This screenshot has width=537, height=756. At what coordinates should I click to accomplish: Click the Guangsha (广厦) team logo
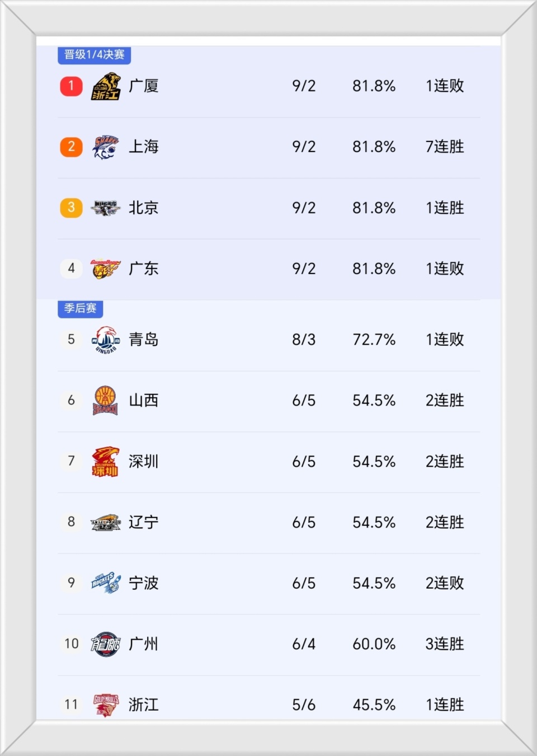tap(106, 86)
